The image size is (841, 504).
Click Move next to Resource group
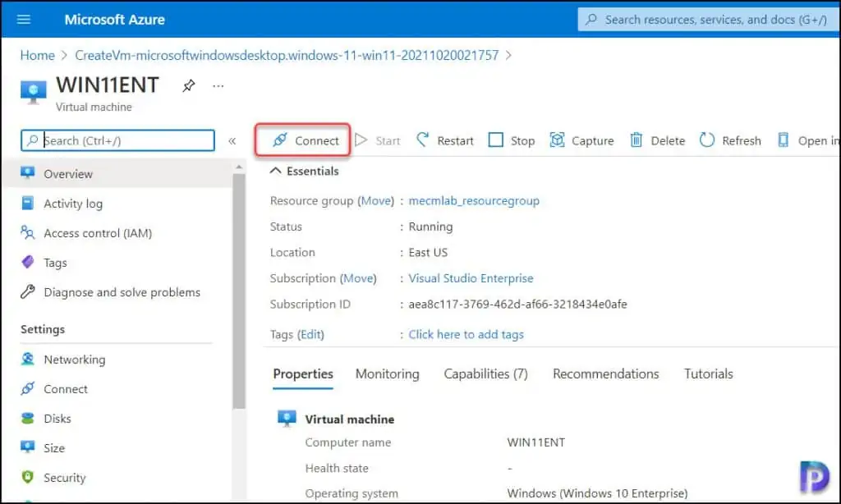tap(376, 200)
